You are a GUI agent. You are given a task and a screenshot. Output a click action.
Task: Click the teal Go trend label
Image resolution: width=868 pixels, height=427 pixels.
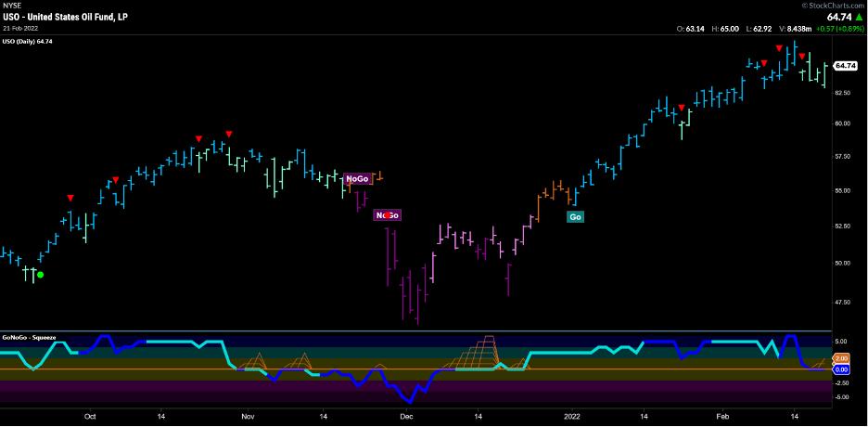point(575,216)
